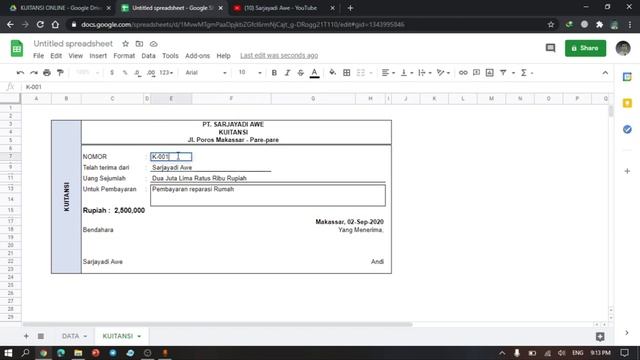This screenshot has height=360, width=640.
Task: Open Calendar side panel
Action: point(627,77)
